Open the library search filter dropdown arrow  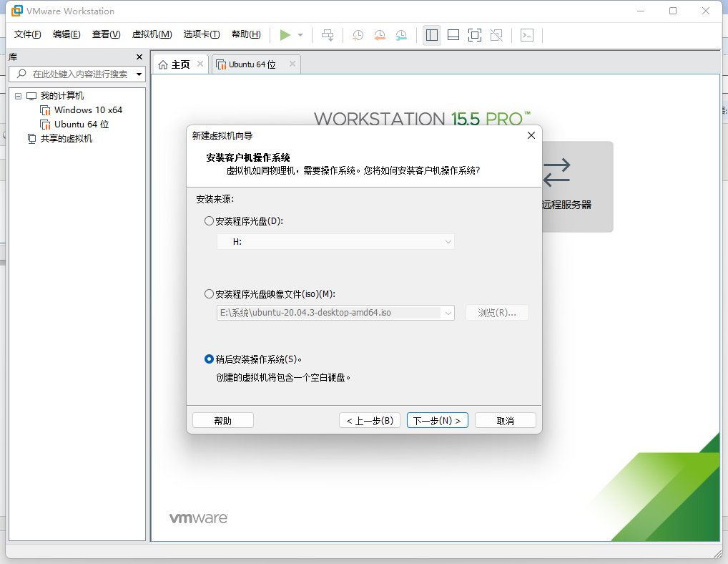coord(139,74)
